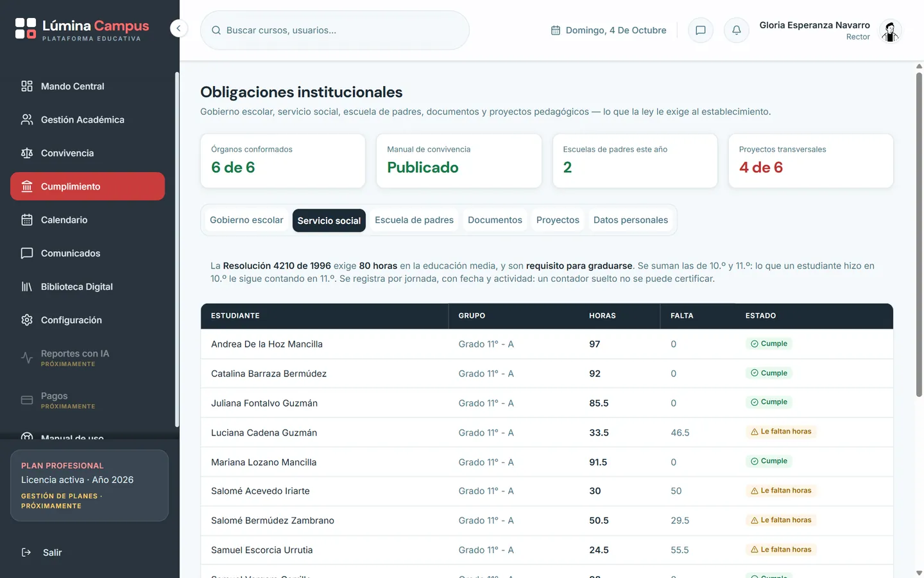
Task: Click Gloria Esperanza Navarro's avatar
Action: click(890, 30)
